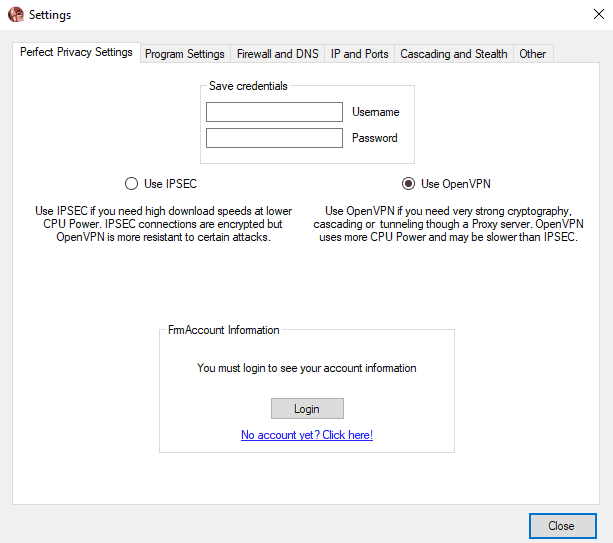Choose the Use OpenVPN radio option
This screenshot has height=543, width=613.
[408, 184]
